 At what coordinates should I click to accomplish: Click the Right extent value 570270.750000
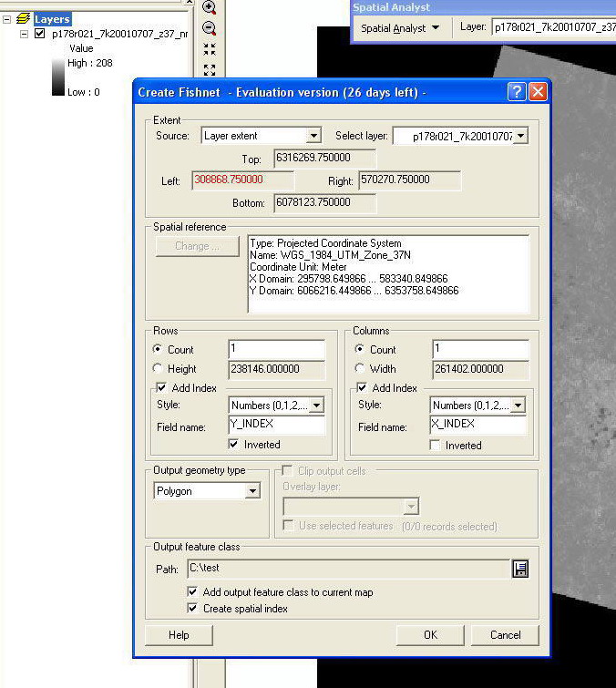click(x=410, y=180)
